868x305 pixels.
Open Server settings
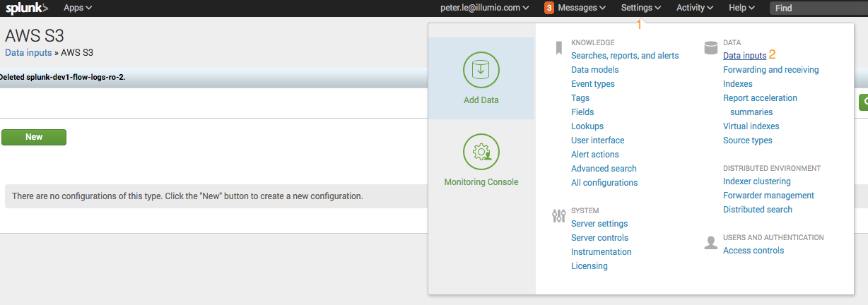(x=599, y=224)
